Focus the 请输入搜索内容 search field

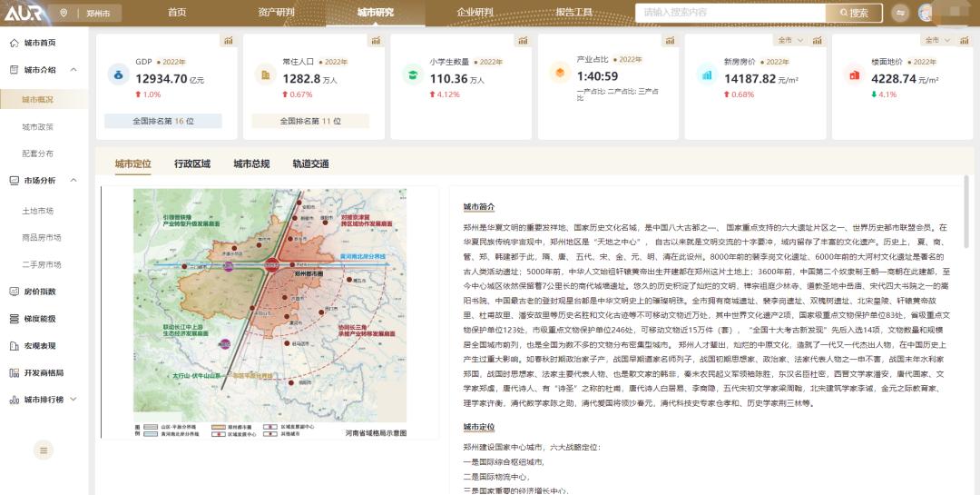coord(730,13)
